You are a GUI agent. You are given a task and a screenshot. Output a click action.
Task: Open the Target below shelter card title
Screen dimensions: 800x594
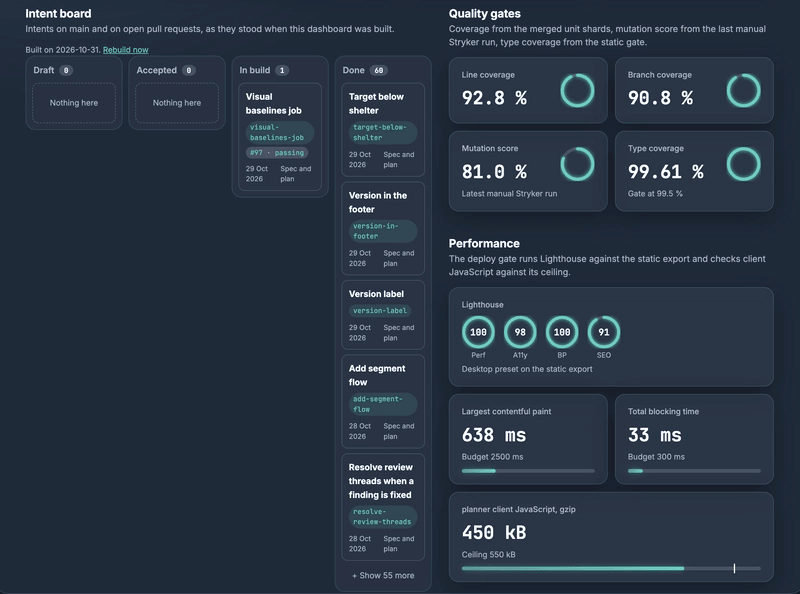376,104
